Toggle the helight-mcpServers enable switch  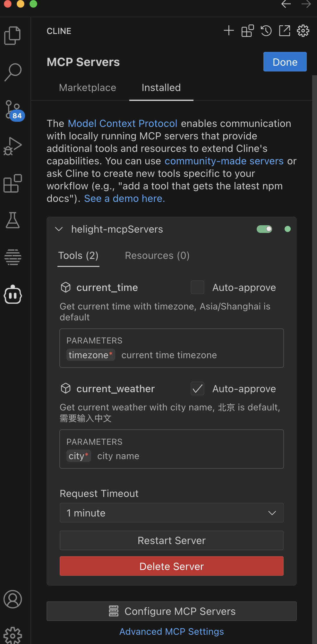tap(264, 229)
